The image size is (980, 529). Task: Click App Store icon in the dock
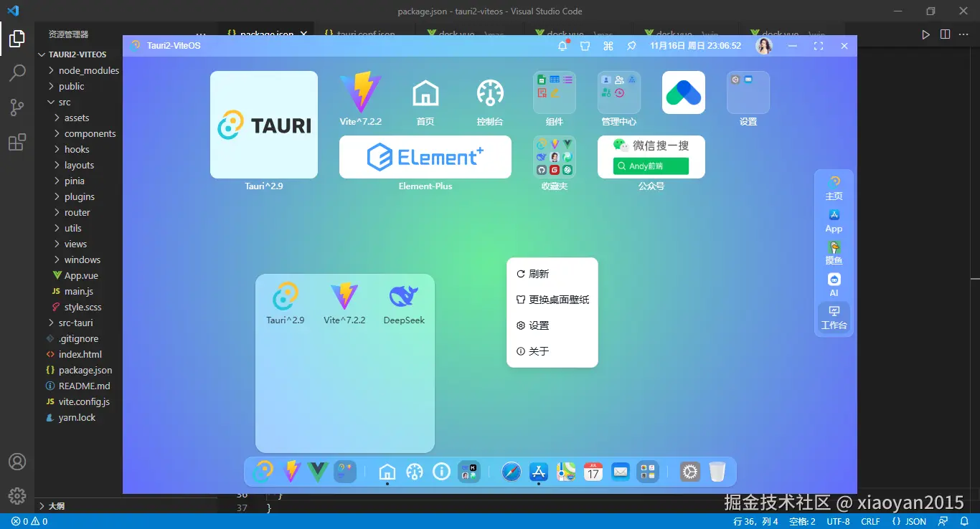click(539, 472)
